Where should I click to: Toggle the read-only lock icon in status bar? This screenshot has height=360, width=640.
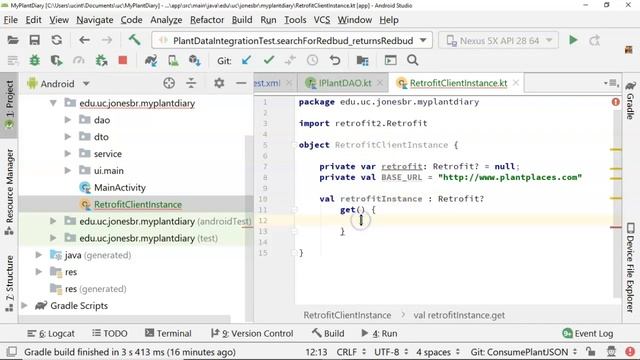(590, 351)
